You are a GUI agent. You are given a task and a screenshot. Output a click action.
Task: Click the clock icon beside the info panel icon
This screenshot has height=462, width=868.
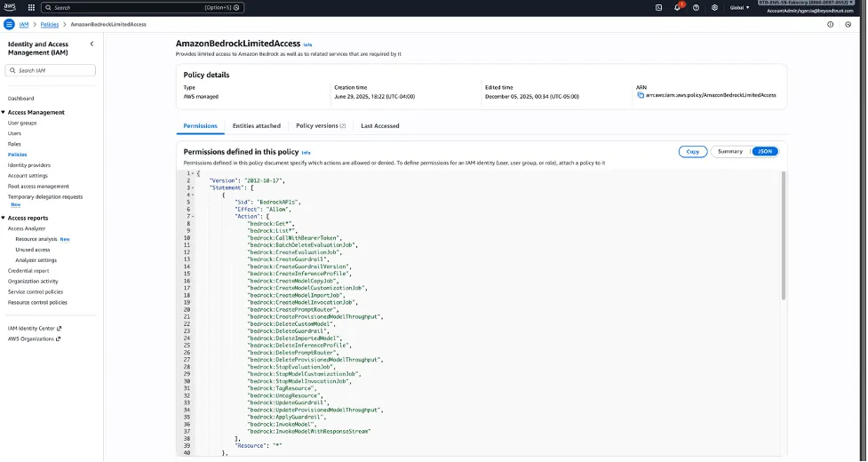[848, 24]
